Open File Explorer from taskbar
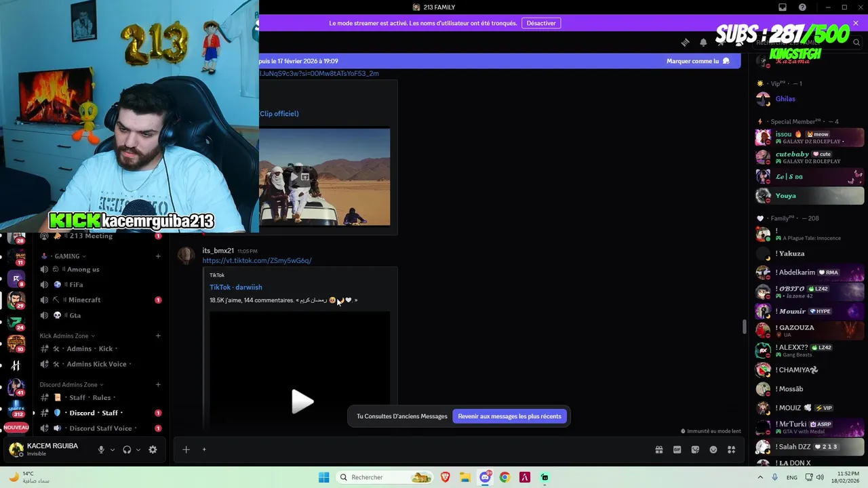This screenshot has width=868, height=488. 465,477
